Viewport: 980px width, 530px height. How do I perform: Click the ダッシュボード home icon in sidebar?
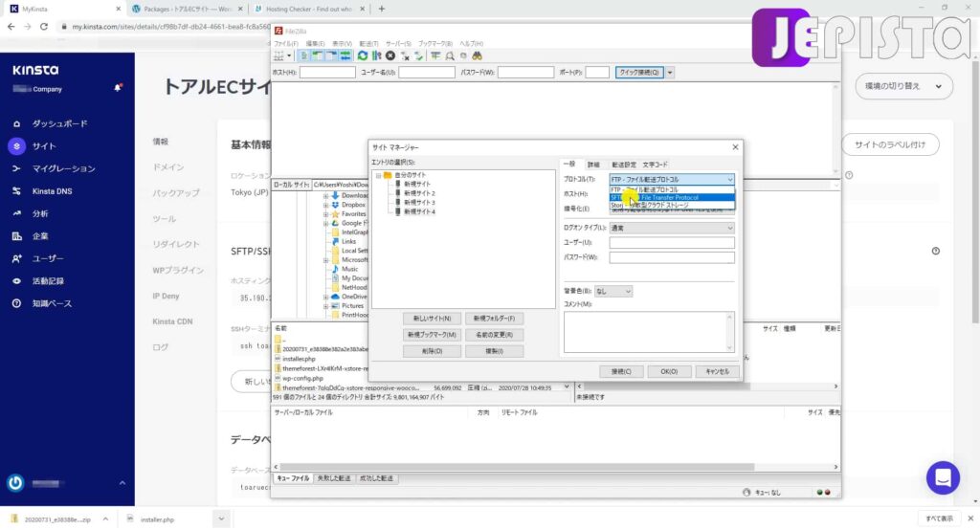click(17, 123)
